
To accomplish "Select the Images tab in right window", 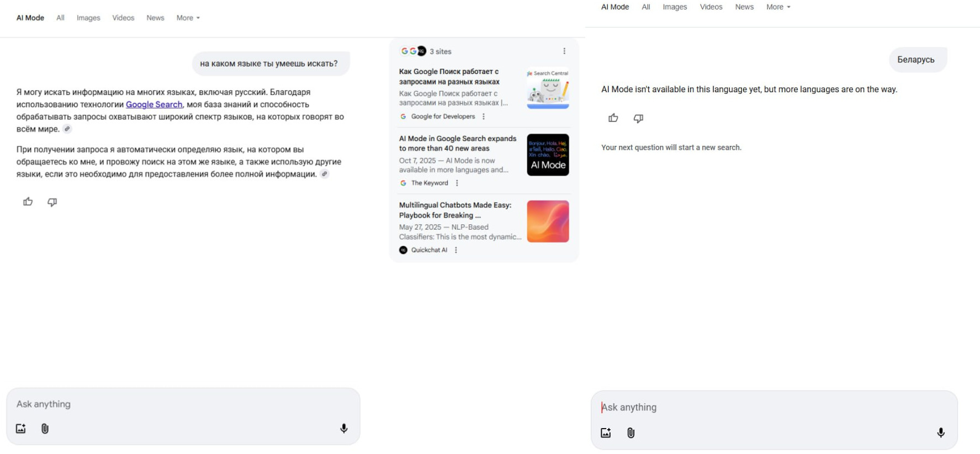I will (x=675, y=7).
